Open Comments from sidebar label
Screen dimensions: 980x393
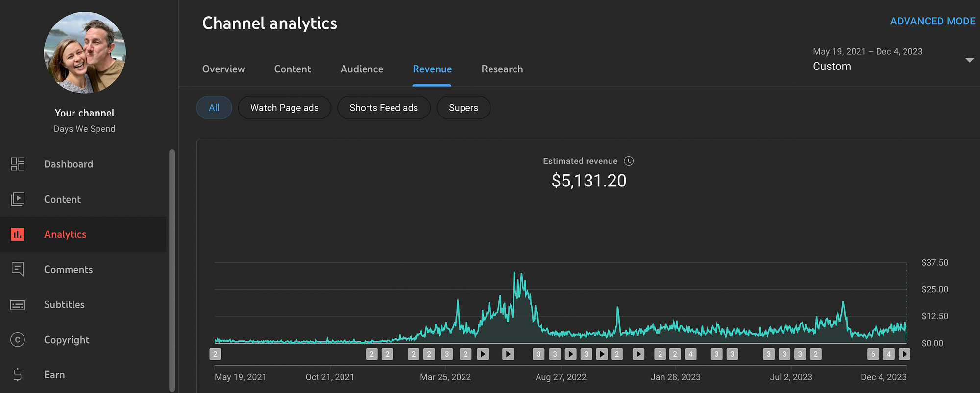pyautogui.click(x=68, y=269)
